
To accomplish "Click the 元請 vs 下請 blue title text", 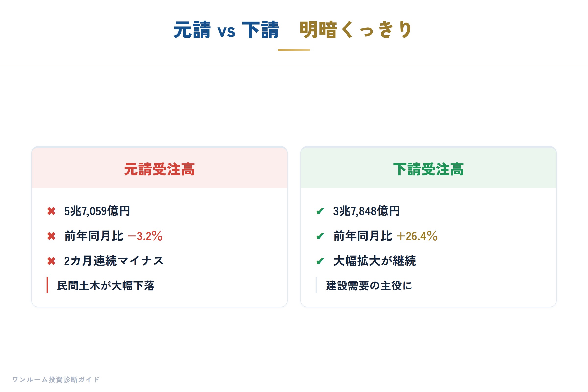I will (x=226, y=30).
